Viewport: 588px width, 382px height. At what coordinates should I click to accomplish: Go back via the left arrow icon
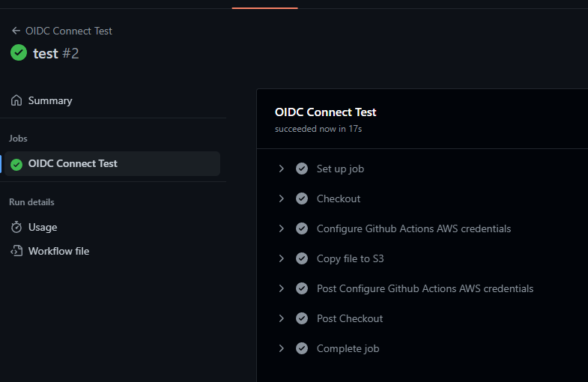pos(16,31)
